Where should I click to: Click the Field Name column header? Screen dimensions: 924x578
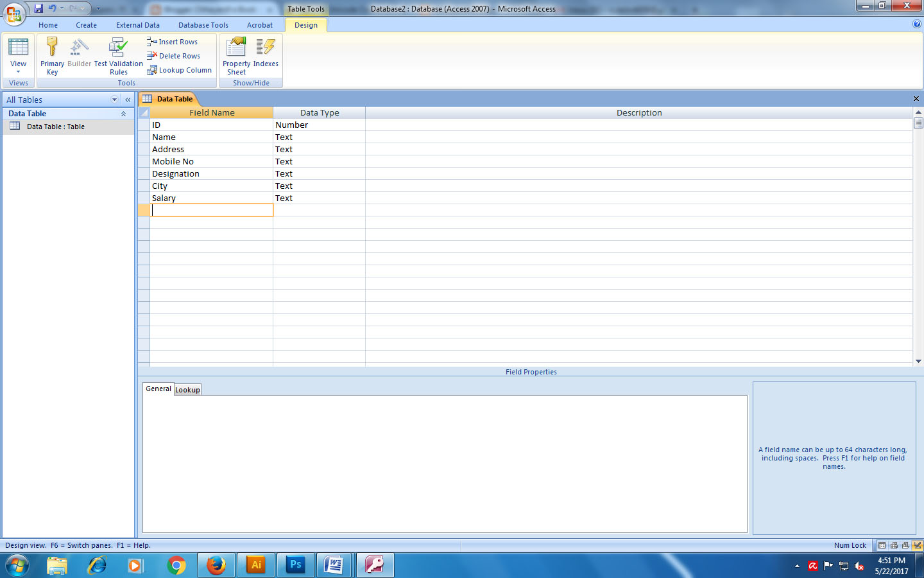[212, 112]
